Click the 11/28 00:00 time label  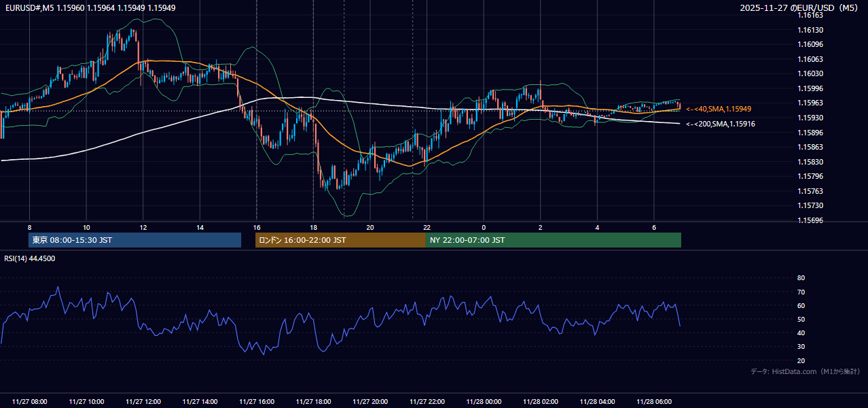(484, 402)
